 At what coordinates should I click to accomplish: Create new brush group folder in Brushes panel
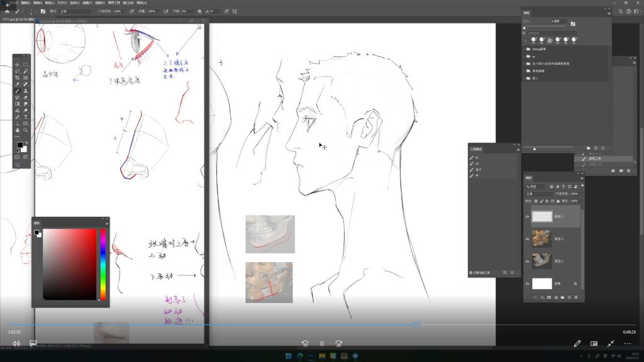588,148
